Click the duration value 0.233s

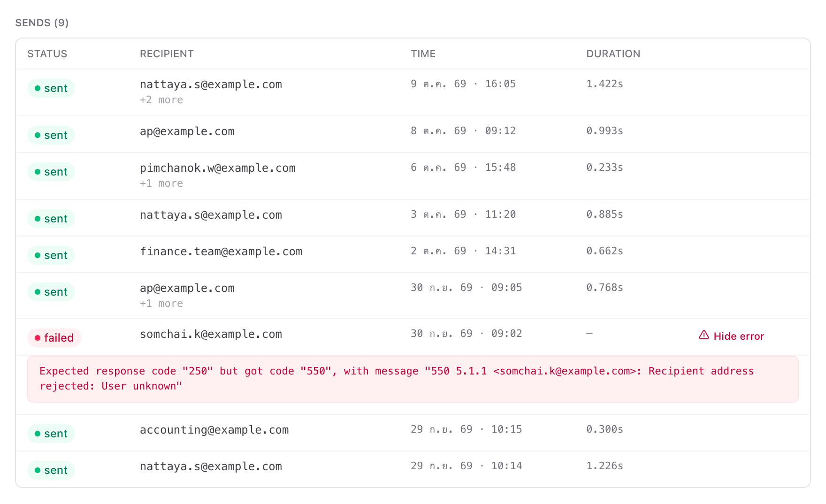[604, 168]
